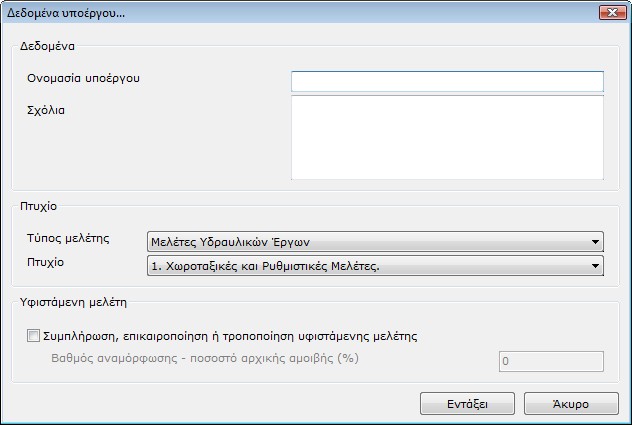Click the percentage field showing 0
Screen dimensions: 632x425
pyautogui.click(x=550, y=361)
